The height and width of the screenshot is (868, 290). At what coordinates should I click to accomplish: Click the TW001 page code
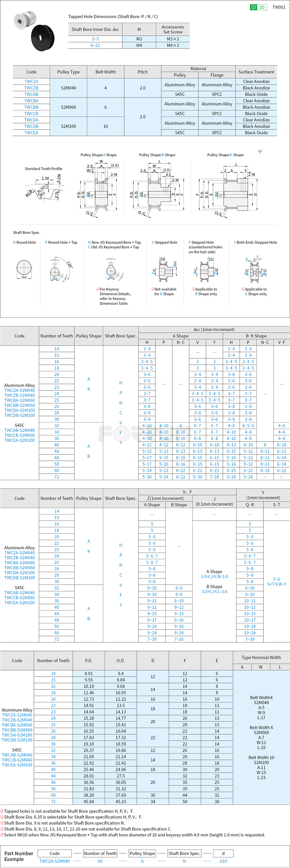[279, 7]
